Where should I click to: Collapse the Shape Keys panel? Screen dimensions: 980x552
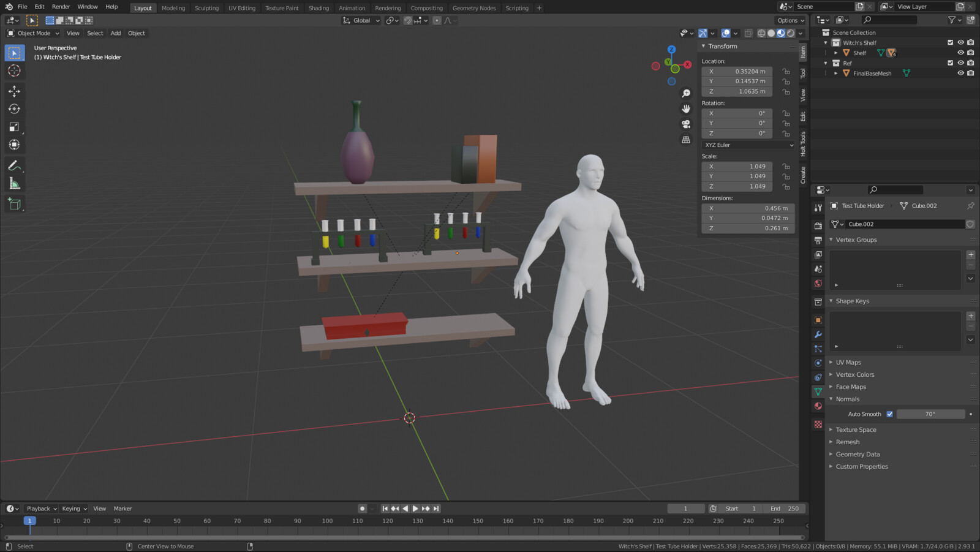tap(852, 301)
